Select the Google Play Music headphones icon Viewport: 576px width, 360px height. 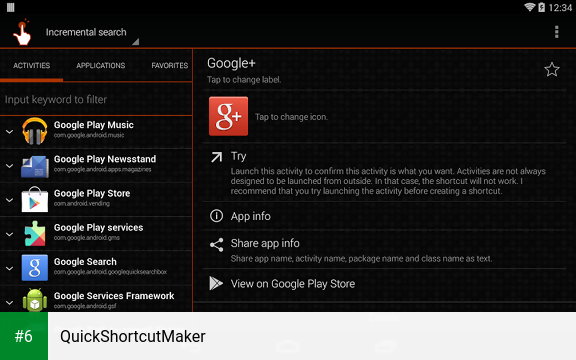point(35,131)
